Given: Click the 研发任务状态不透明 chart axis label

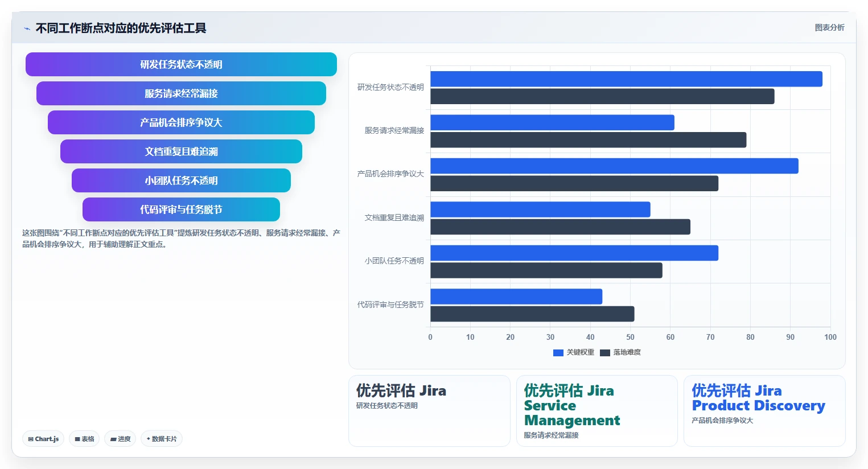Looking at the screenshot, I should point(390,87).
